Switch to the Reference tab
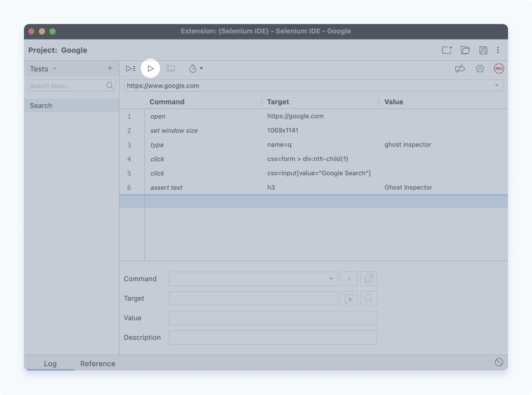Viewport: 532px width, 395px height. [x=97, y=364]
